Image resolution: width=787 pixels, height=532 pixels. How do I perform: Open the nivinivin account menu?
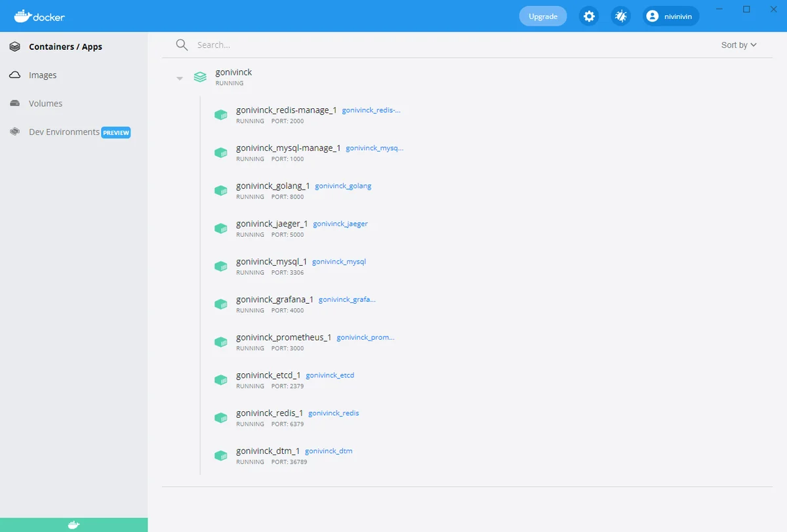(671, 16)
